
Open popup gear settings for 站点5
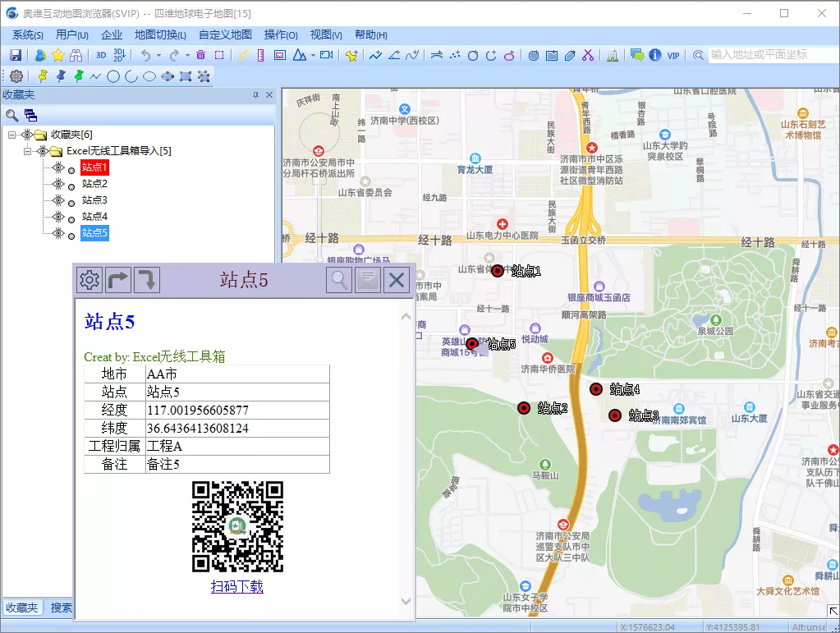click(x=90, y=280)
